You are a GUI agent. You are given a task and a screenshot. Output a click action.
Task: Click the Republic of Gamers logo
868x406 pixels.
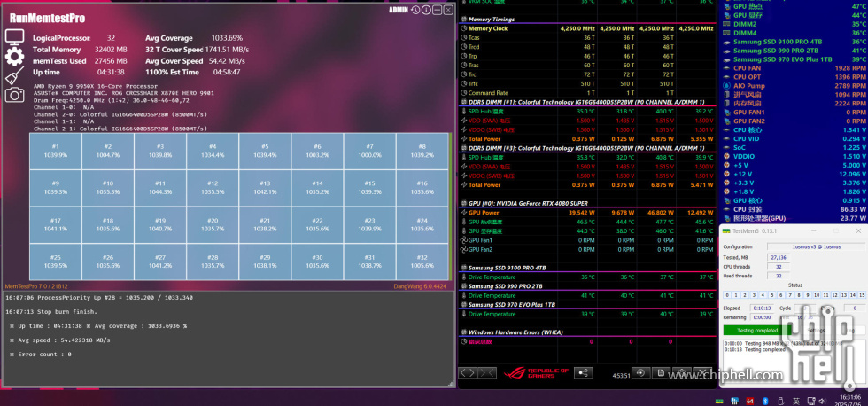tap(536, 373)
